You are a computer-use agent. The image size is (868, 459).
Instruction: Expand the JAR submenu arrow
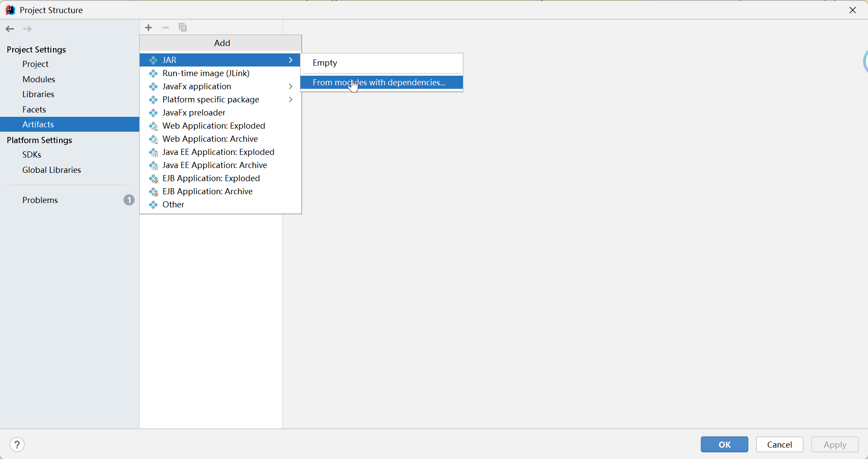tap(290, 60)
